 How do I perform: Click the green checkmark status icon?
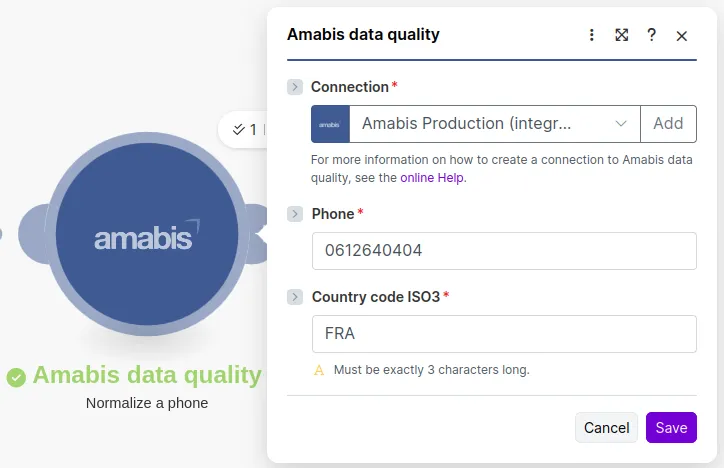pos(16,377)
